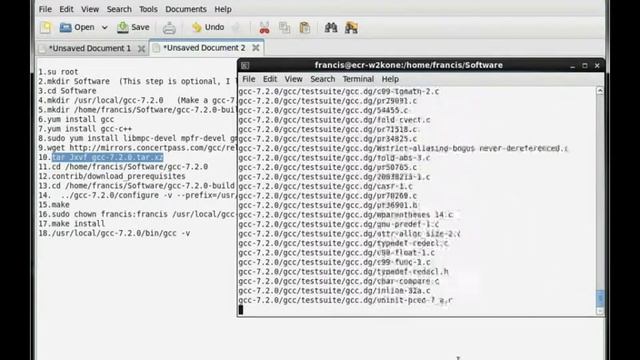Undo the last action
The height and width of the screenshot is (360, 640).
[208, 27]
